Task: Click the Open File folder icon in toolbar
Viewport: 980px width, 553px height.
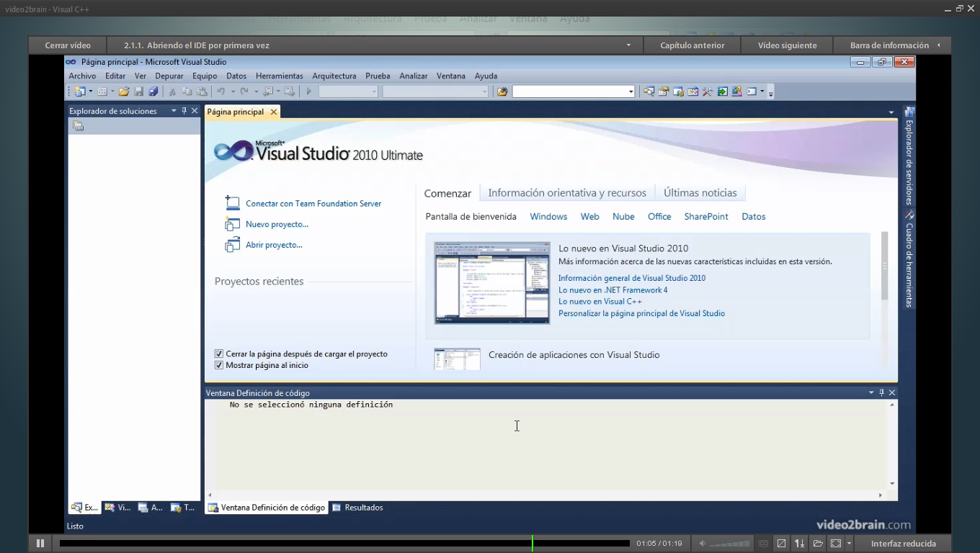Action: click(124, 91)
